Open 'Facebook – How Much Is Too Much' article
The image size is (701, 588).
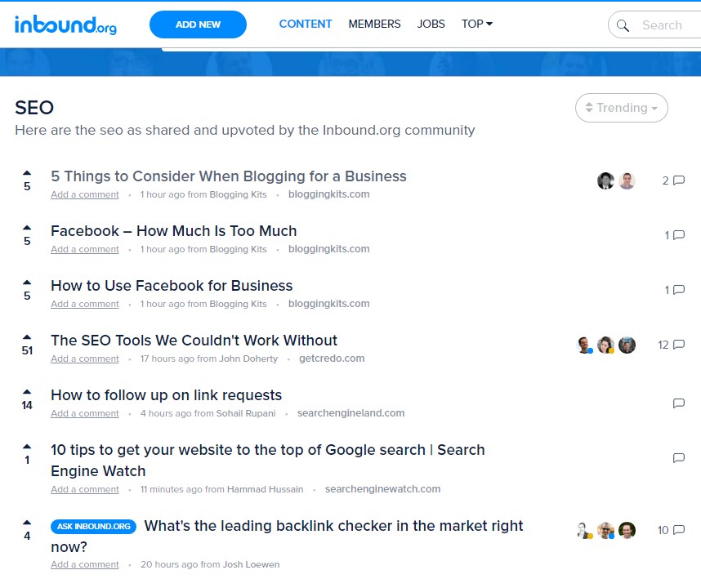click(x=173, y=231)
